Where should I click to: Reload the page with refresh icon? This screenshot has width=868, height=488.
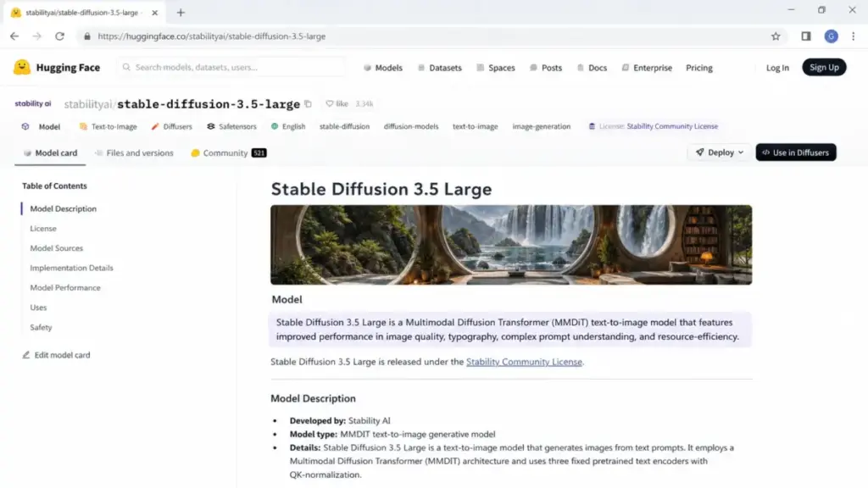click(x=60, y=36)
